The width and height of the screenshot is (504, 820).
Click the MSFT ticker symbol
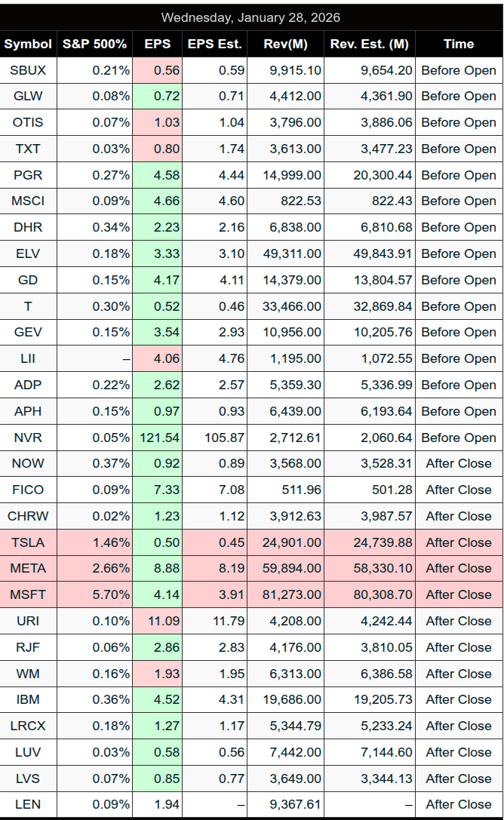pos(28,594)
